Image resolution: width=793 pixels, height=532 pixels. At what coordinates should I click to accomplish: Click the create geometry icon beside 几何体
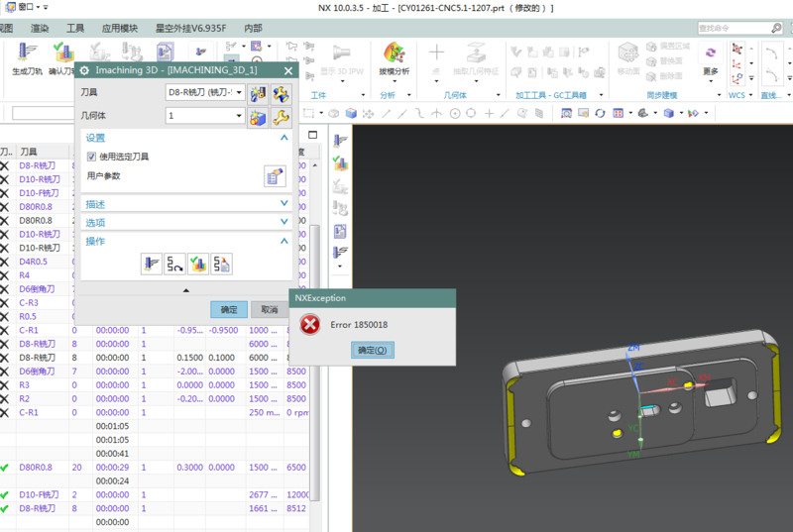(258, 117)
